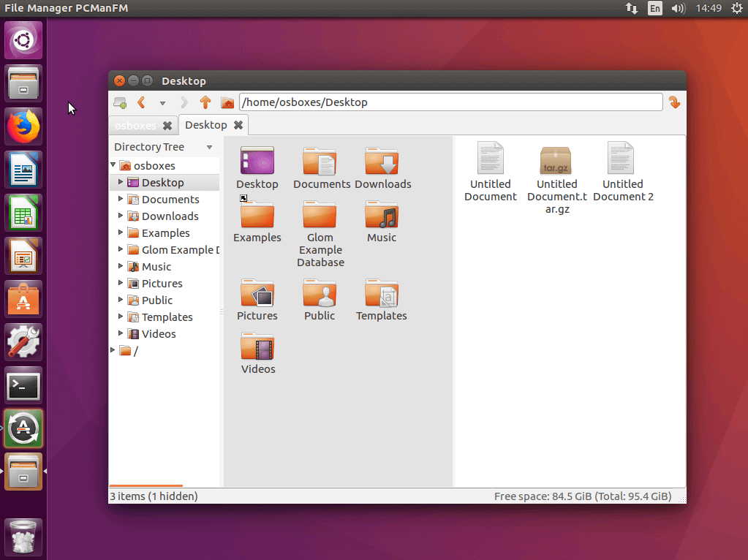This screenshot has height=560, width=748.
Task: Open the Directory Tree side pane dropdown
Action: [210, 147]
